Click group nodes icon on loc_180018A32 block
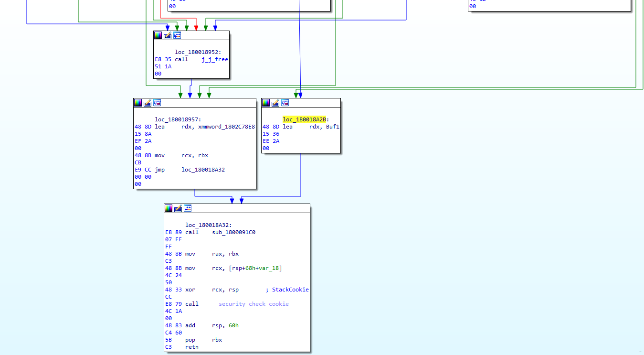This screenshot has height=355, width=644. click(x=188, y=208)
